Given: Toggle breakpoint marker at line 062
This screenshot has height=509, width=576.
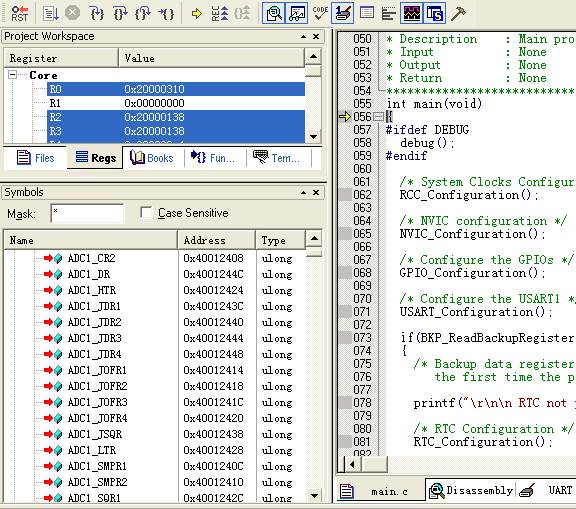Looking at the screenshot, I should click(x=345, y=195).
